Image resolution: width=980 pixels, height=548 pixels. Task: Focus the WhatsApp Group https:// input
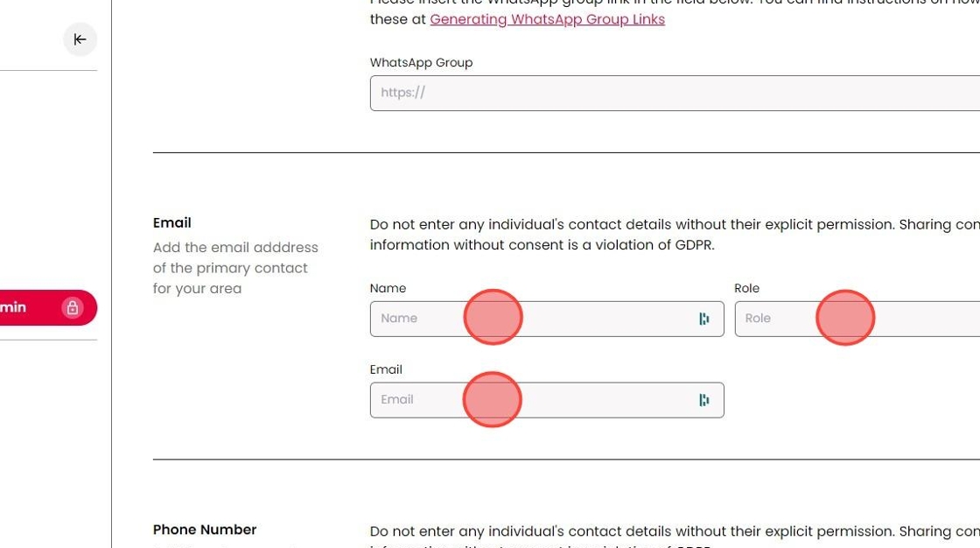click(674, 93)
